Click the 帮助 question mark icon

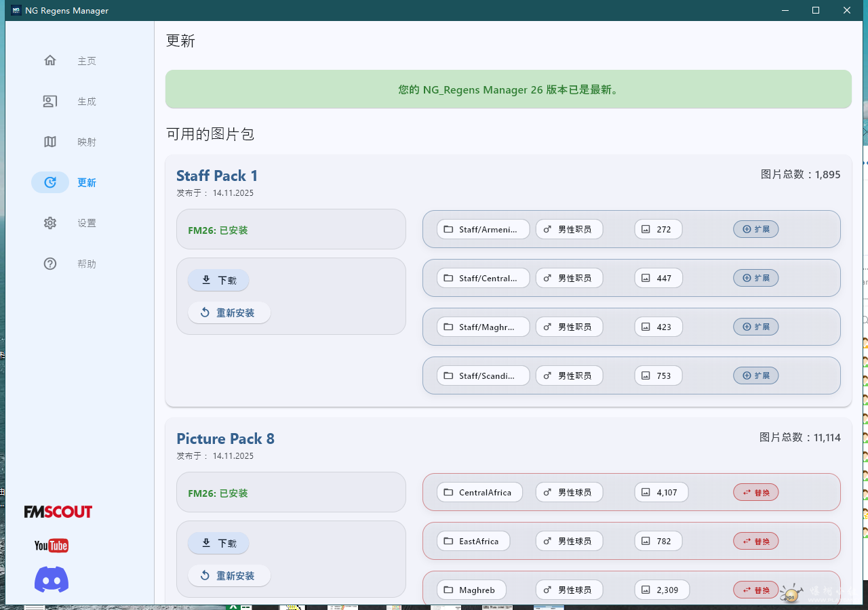tap(50, 264)
